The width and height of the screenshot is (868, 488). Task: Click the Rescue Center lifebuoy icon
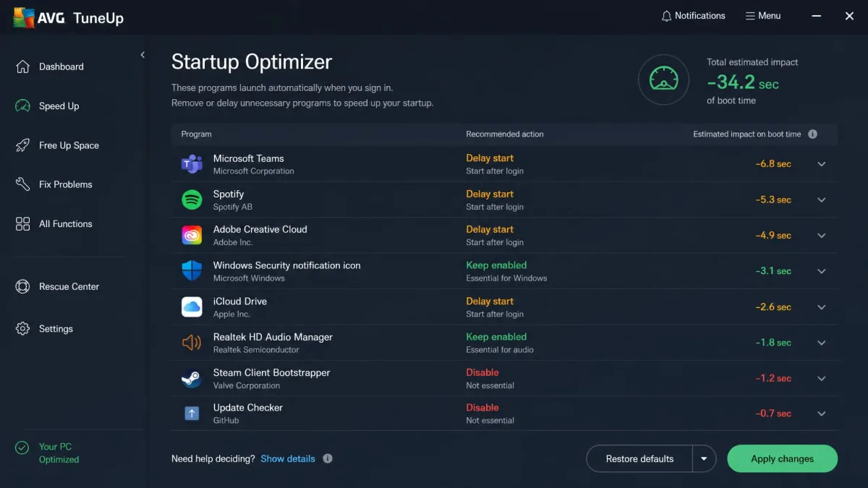coord(22,286)
